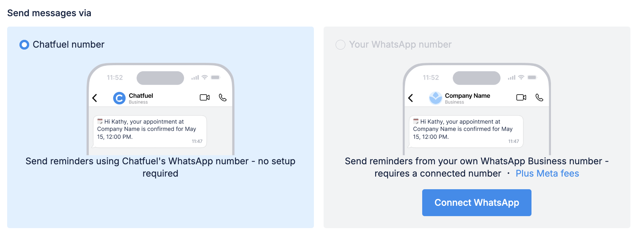Click the Wi-Fi status icon in Chatfuel phone

click(205, 77)
